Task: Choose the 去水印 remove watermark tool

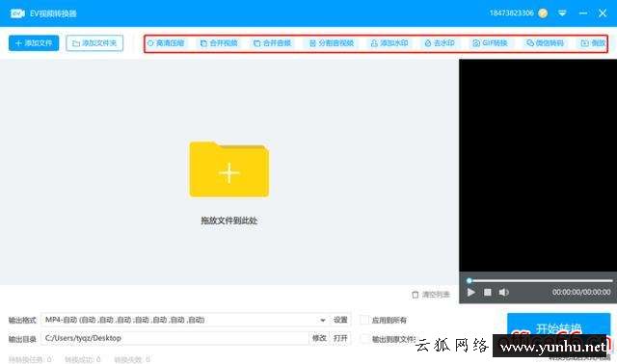Action: pyautogui.click(x=440, y=43)
